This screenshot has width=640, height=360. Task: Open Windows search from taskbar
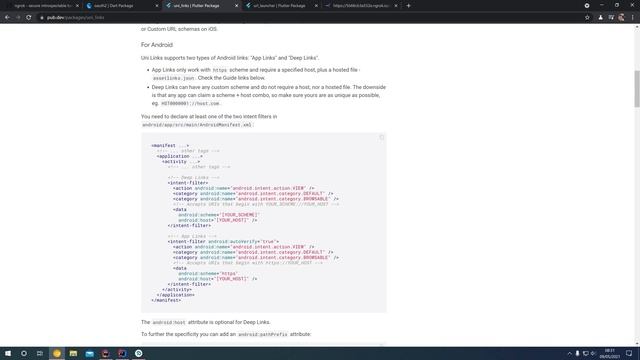[24, 353]
